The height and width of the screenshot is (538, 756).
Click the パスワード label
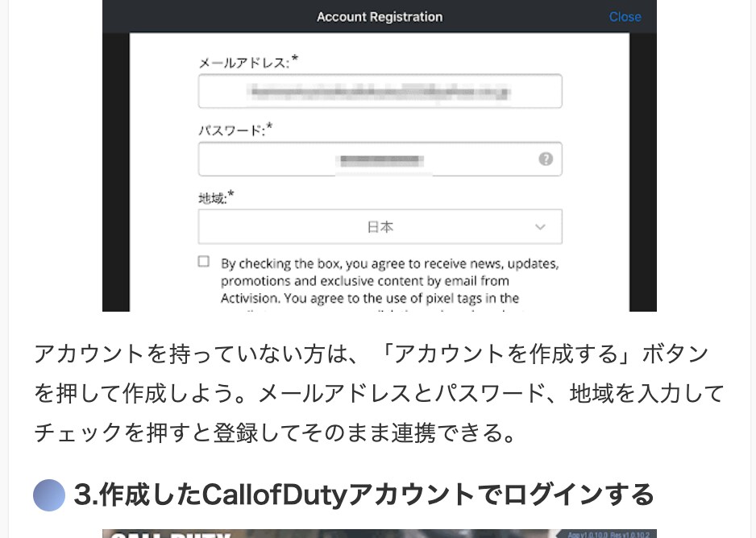coord(235,130)
